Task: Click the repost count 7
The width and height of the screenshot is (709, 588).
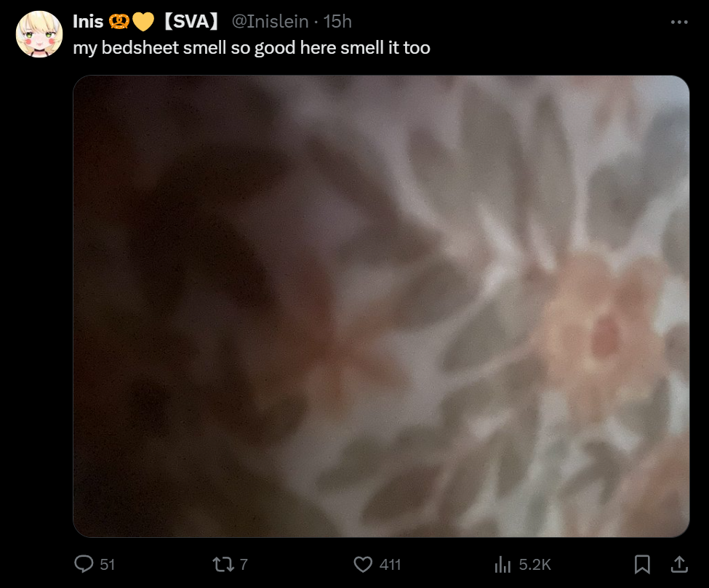Action: coord(244,565)
